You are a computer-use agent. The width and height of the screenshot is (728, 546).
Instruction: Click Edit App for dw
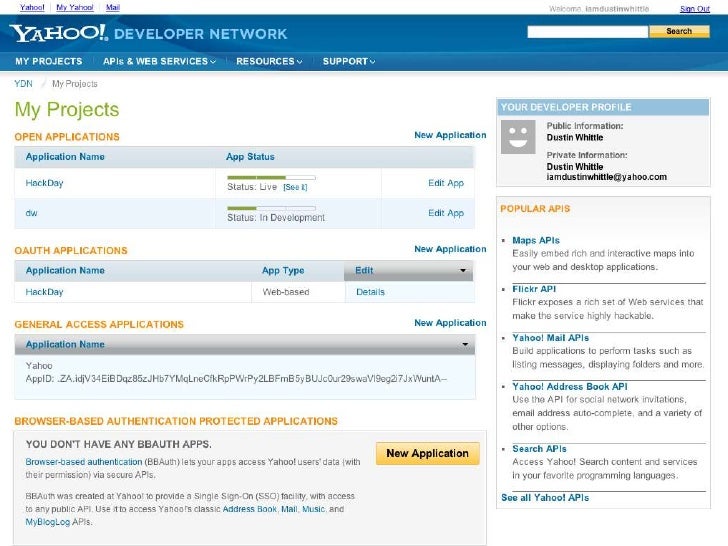tap(446, 213)
